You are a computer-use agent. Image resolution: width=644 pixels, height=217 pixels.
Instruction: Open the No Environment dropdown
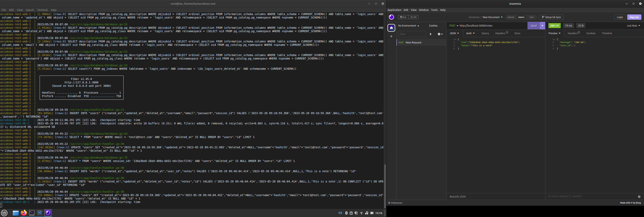click(409, 26)
